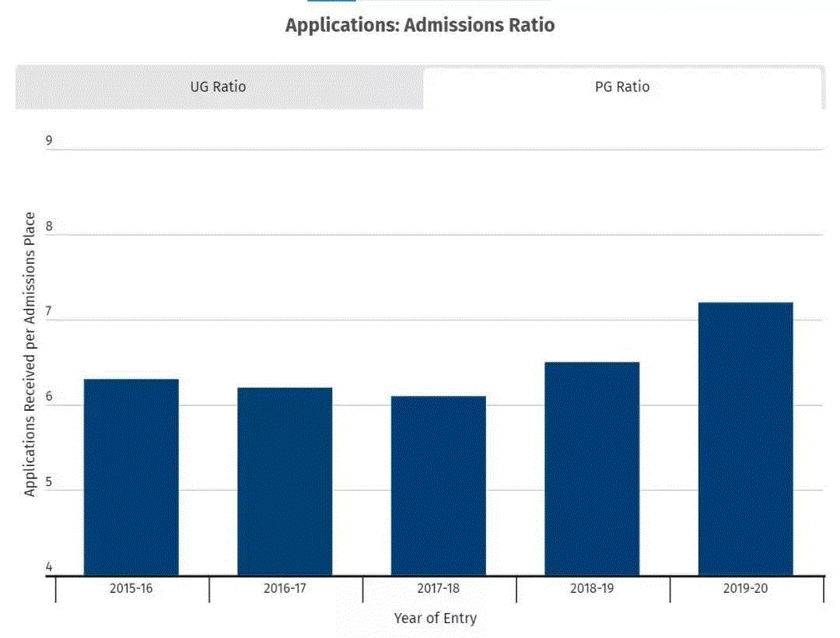The height and width of the screenshot is (638, 840).
Task: Click the y-axis value 4
Action: coord(49,567)
